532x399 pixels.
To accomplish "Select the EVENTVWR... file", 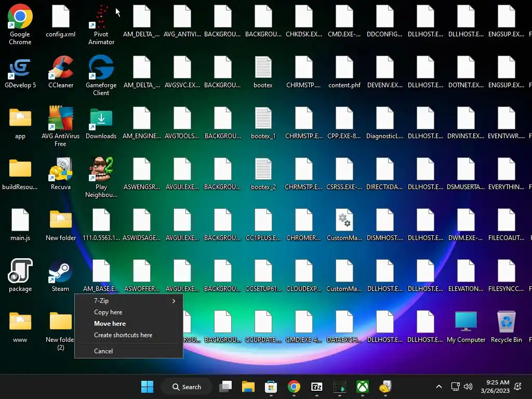I will click(506, 124).
